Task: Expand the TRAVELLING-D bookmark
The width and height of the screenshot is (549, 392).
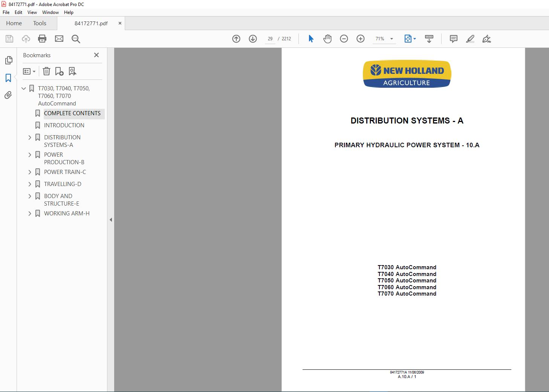Action: pyautogui.click(x=30, y=184)
